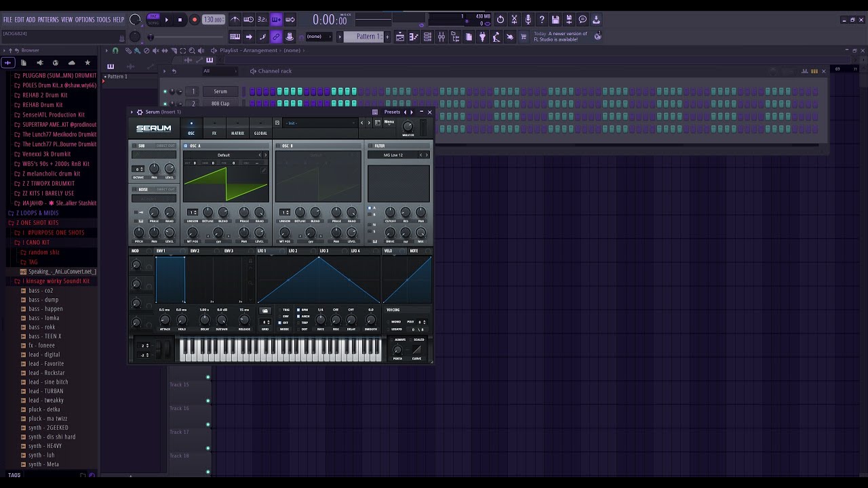Click the tempo 130 BPM field
The image size is (868, 488).
click(x=213, y=20)
